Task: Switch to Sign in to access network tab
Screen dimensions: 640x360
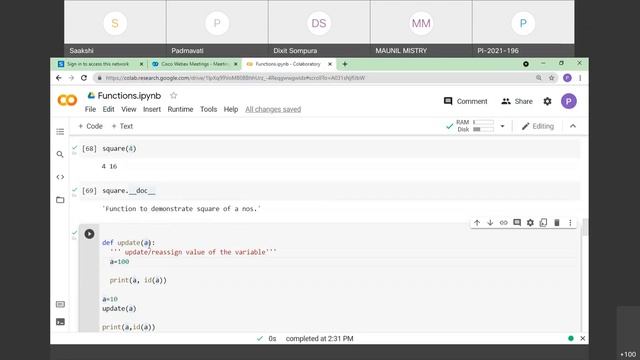Action: [x=97, y=64]
